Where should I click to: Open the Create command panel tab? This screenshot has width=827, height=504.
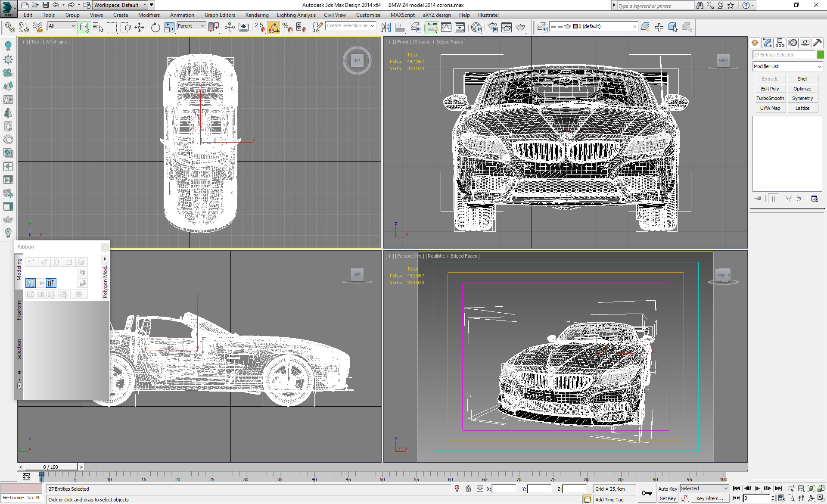click(755, 43)
